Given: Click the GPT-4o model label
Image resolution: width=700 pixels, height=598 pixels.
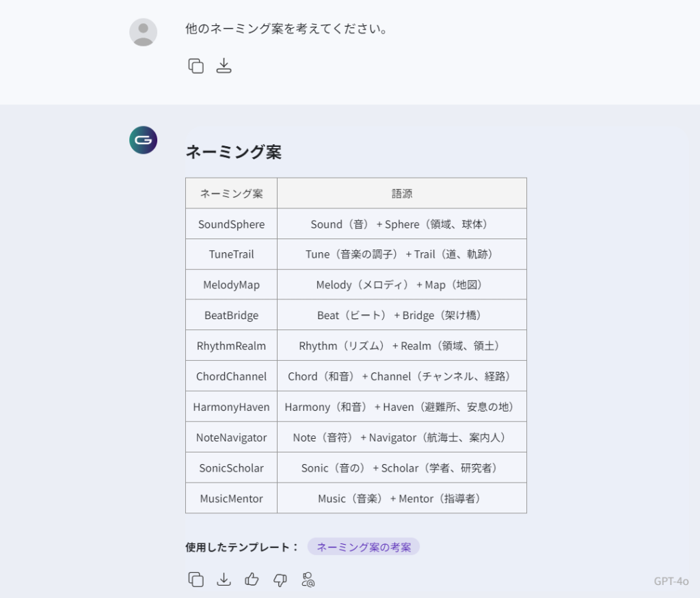Looking at the screenshot, I should 671,581.
